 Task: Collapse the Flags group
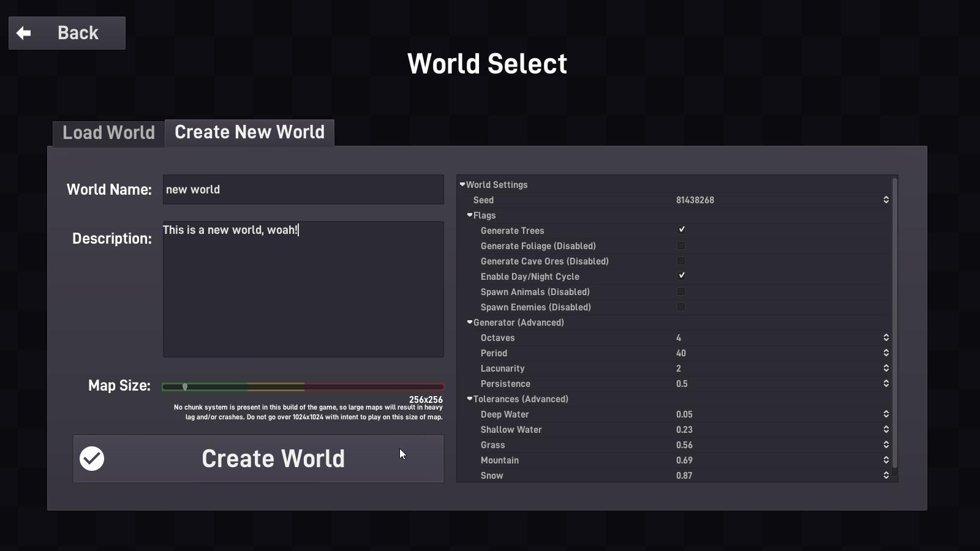coord(470,216)
